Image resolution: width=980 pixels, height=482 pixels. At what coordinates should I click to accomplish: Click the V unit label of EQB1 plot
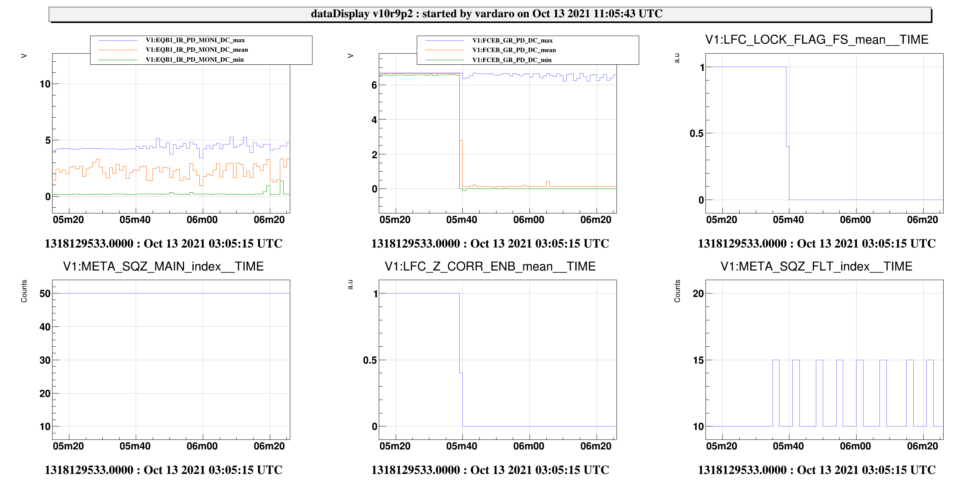24,56
